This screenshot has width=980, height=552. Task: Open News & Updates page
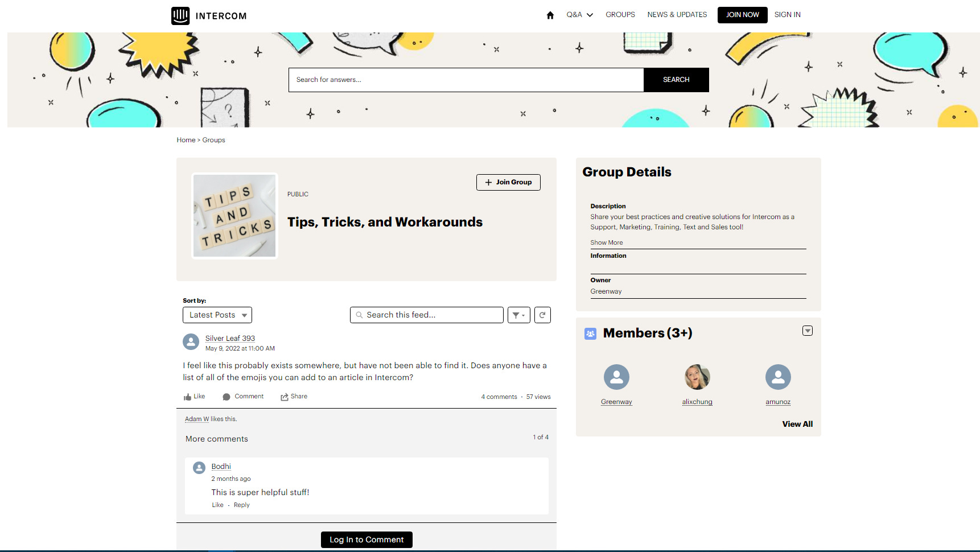pyautogui.click(x=677, y=15)
